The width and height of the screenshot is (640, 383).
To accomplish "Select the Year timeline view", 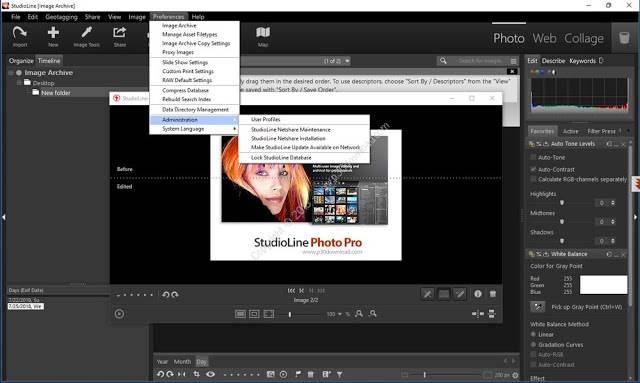I will tap(162, 361).
